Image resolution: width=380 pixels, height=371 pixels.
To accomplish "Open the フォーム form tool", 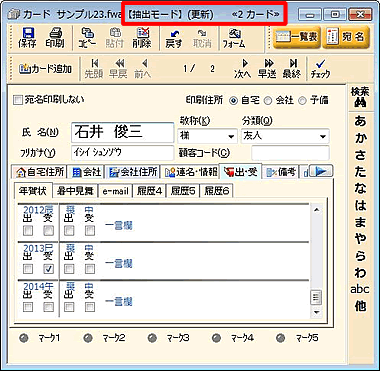I will point(234,38).
